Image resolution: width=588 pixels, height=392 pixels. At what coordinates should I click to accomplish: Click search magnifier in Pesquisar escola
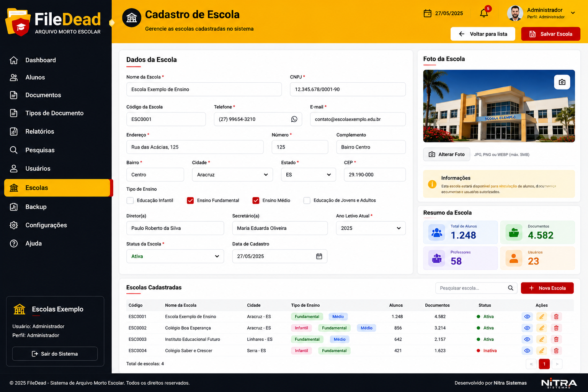point(511,288)
